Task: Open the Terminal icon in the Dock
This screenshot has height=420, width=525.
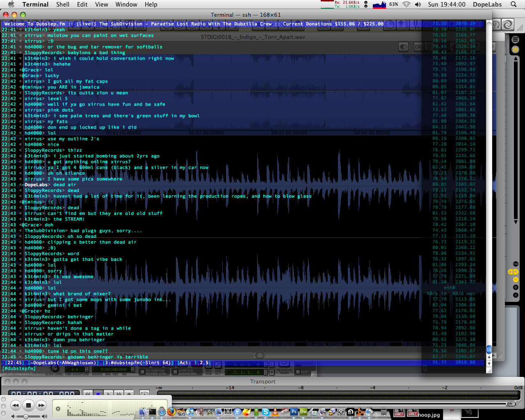Action: tap(152, 411)
